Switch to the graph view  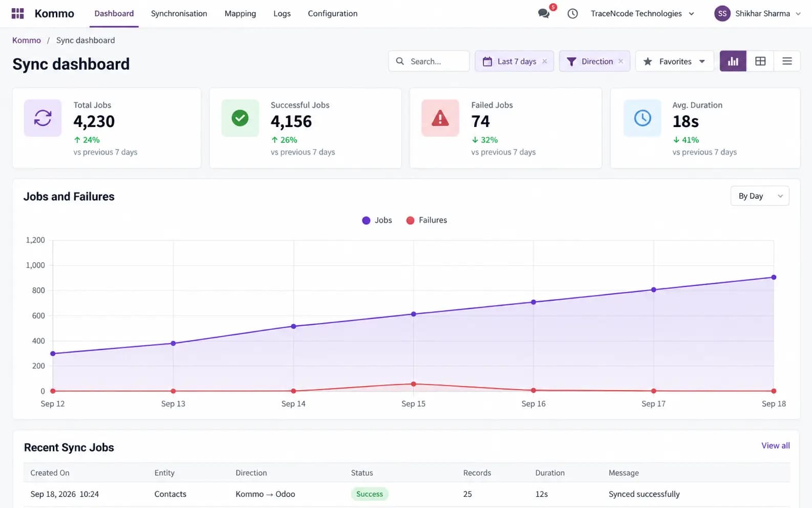[x=733, y=61]
